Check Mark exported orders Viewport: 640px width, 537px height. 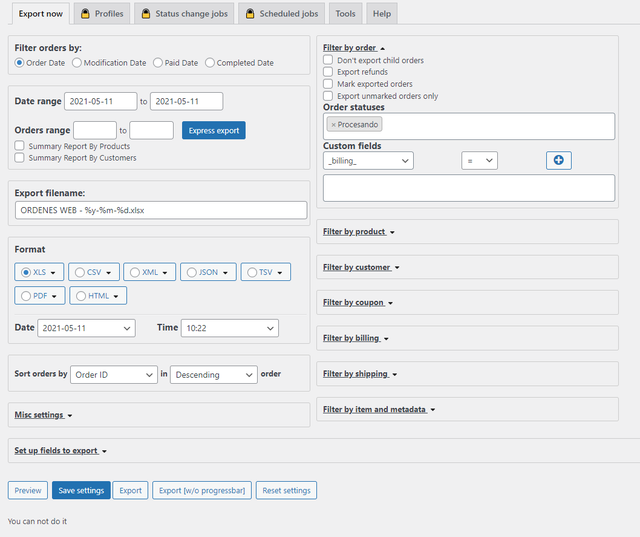[328, 84]
